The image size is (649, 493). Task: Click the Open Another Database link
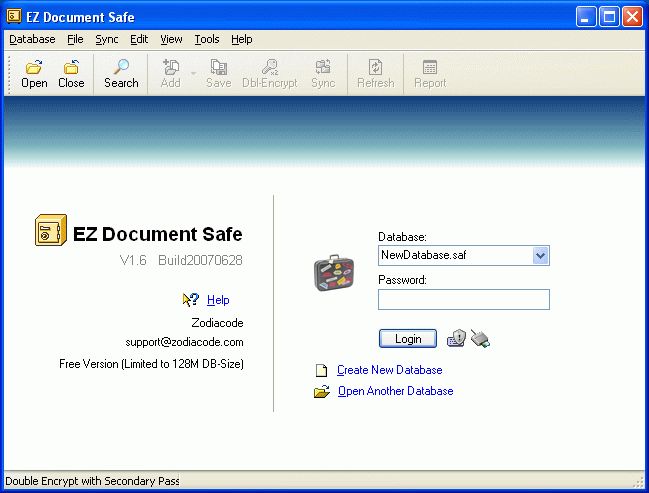pyautogui.click(x=395, y=391)
